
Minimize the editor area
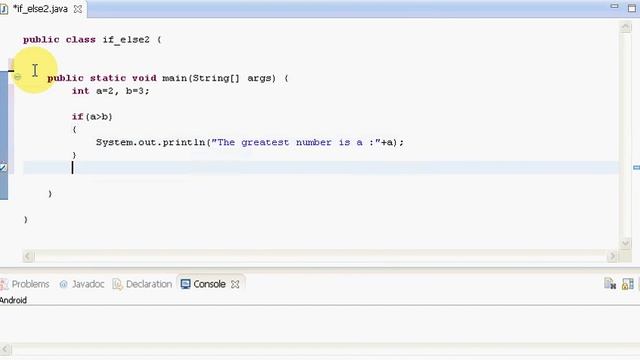pos(614,6)
